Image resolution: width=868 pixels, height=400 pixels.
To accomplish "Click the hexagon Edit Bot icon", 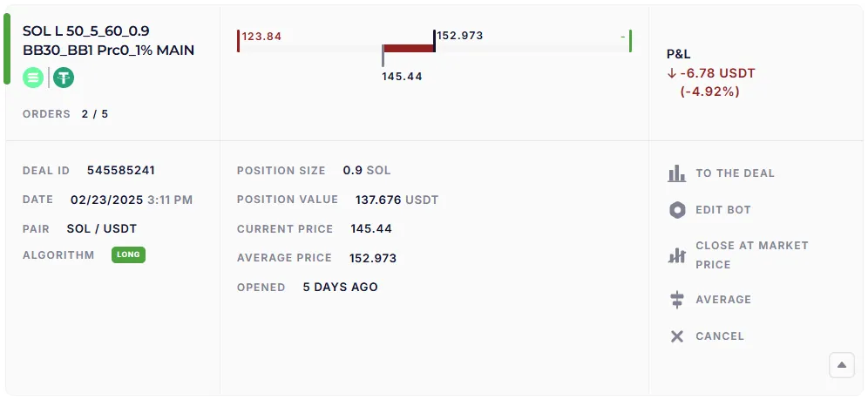I will [677, 210].
